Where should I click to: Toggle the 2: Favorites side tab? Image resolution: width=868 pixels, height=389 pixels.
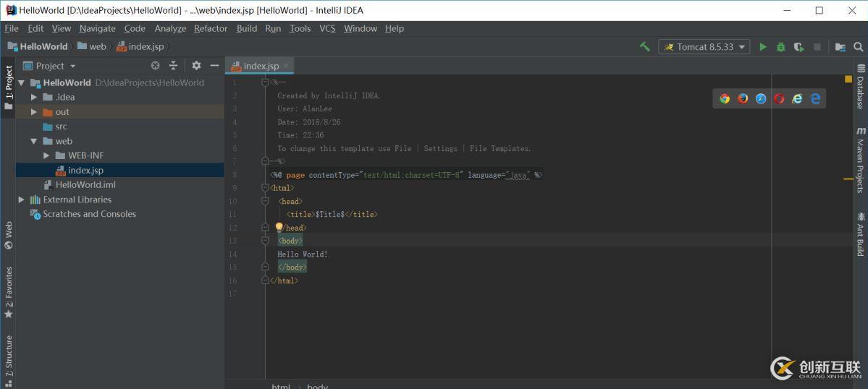pyautogui.click(x=8, y=292)
